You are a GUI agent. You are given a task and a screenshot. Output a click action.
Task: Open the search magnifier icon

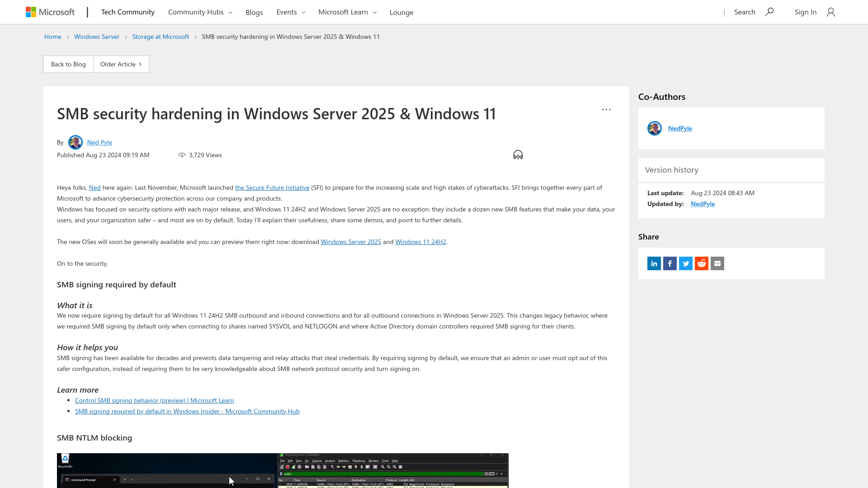(769, 12)
